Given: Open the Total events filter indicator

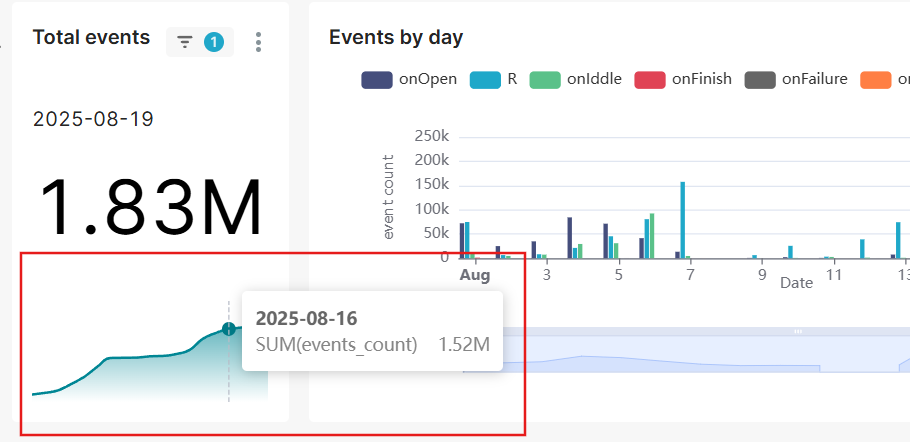Looking at the screenshot, I should (x=200, y=42).
